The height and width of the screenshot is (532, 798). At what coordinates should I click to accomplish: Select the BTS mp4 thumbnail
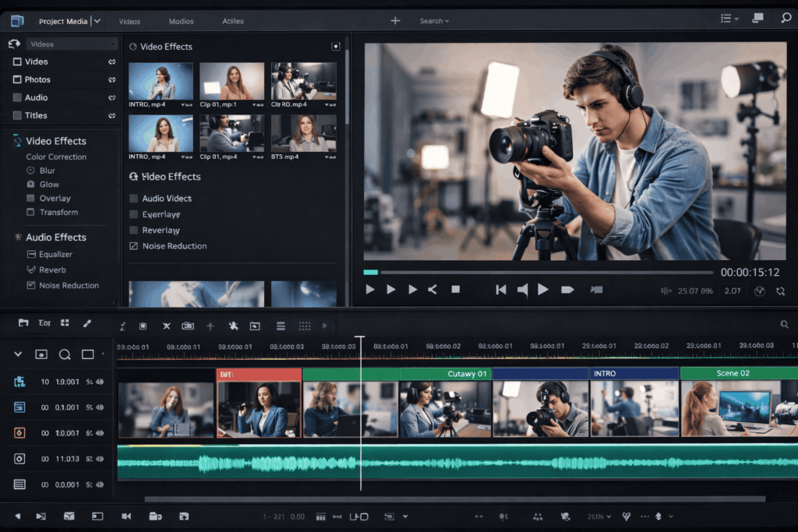click(x=303, y=133)
